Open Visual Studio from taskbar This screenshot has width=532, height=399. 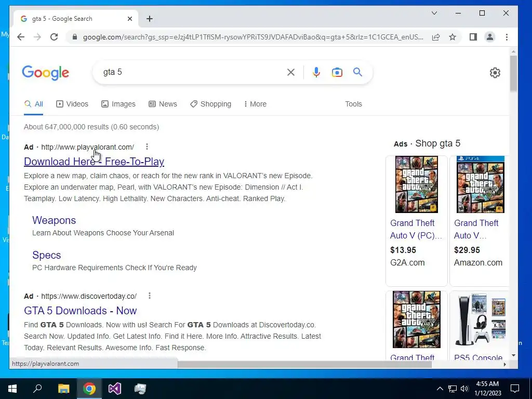coord(115,389)
